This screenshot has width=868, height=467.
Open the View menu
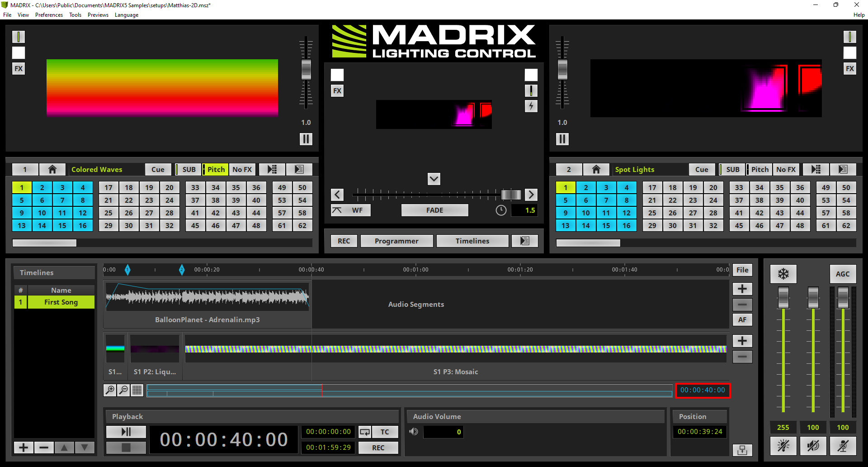click(23, 15)
